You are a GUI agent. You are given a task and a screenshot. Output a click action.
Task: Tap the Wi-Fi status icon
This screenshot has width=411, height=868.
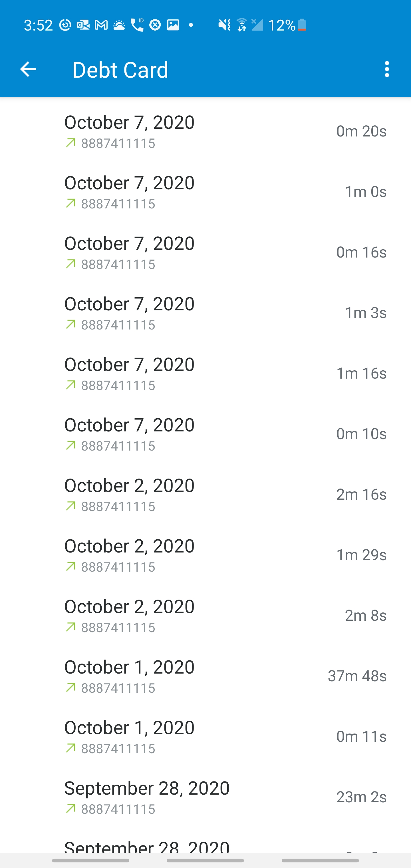tap(241, 25)
